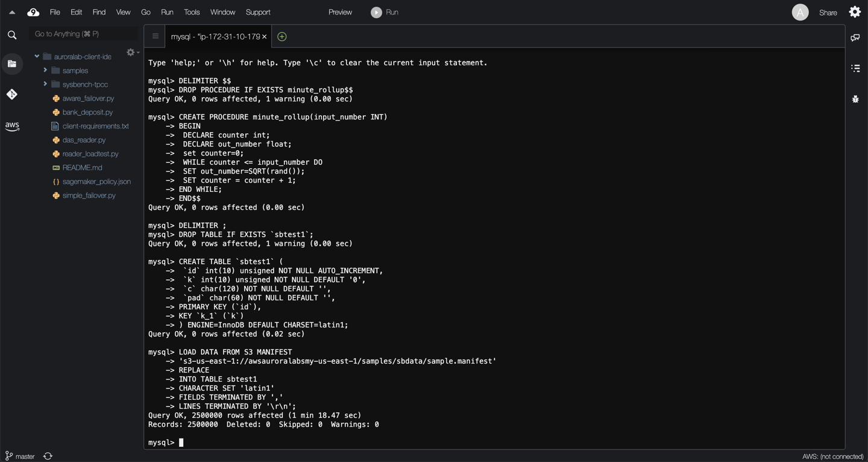Open the AWS toolkit sidebar icon
Screen dimensions: 868x462
click(x=12, y=126)
